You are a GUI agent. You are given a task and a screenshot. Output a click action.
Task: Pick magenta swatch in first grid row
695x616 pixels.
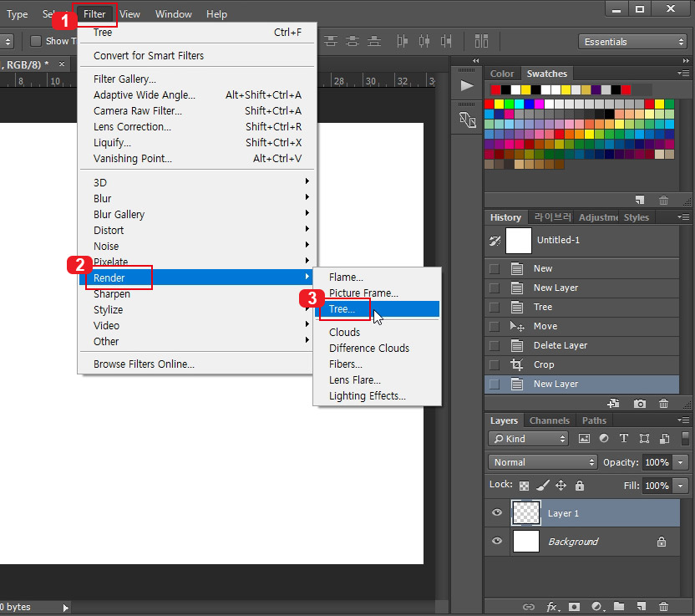(x=539, y=104)
